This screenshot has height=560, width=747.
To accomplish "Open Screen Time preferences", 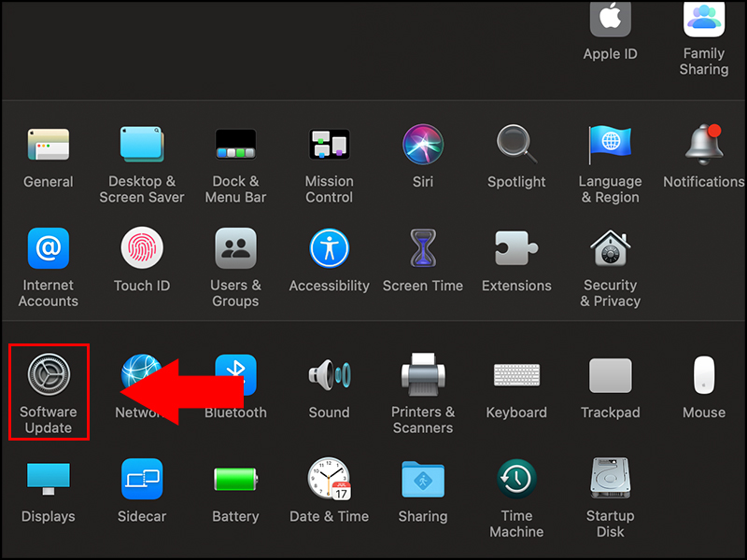I will 422,247.
